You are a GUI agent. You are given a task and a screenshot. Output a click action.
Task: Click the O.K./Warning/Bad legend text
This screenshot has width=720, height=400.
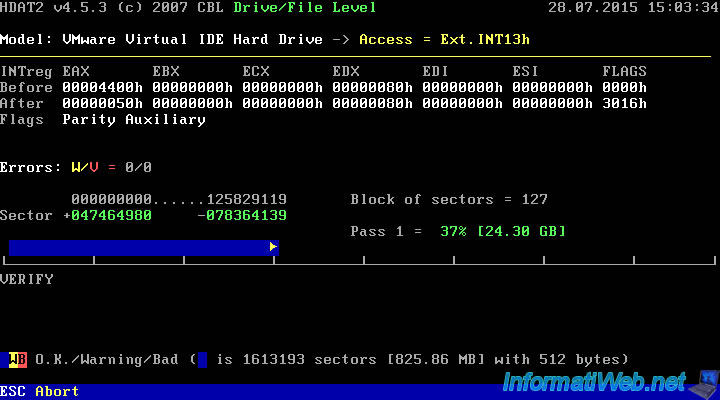[107, 360]
